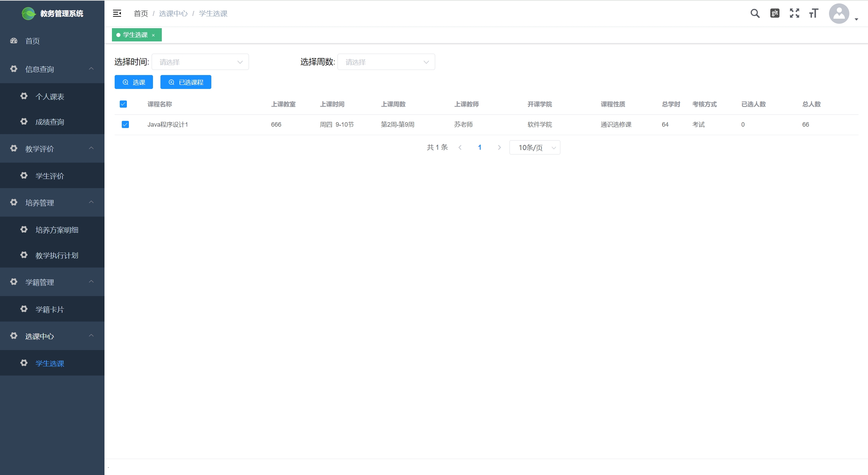The image size is (868, 475).
Task: Click the green leaf system logo
Action: 28,14
